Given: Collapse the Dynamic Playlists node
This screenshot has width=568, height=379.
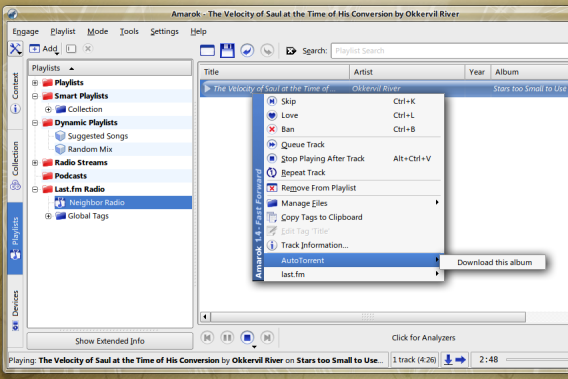Looking at the screenshot, I should [35, 123].
